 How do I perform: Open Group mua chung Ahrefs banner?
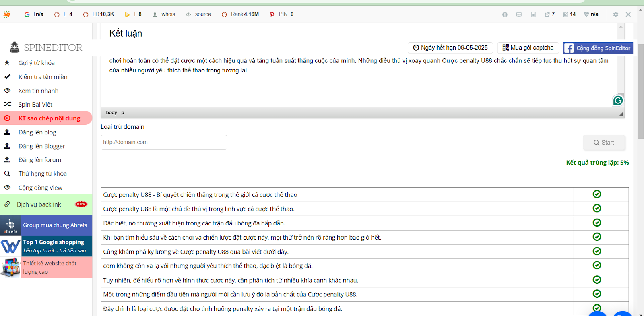[46, 225]
